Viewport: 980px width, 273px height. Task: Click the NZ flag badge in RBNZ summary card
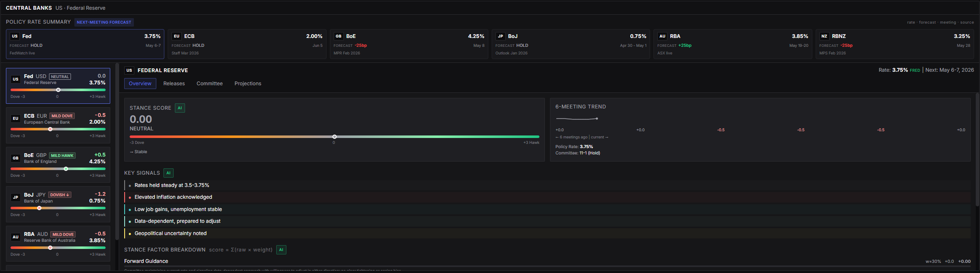coord(824,36)
